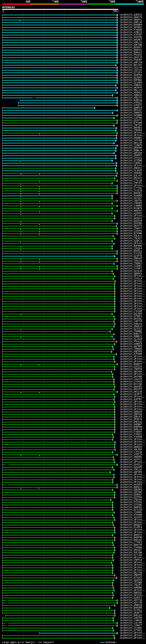Click the purple ~60% identity legend segment
Screen dimensions: 146x644
coord(73,4)
